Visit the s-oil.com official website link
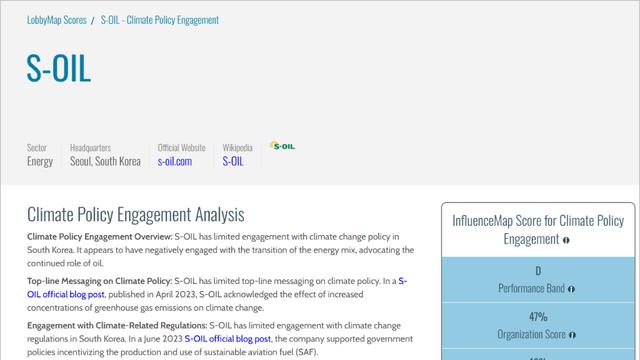This screenshot has width=640, height=360. click(175, 161)
